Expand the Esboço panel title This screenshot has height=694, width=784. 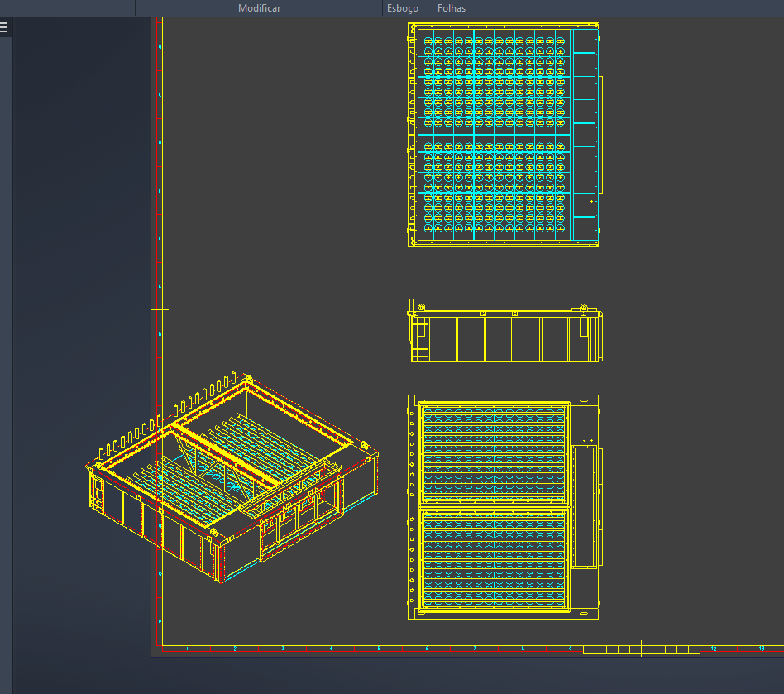tap(403, 8)
